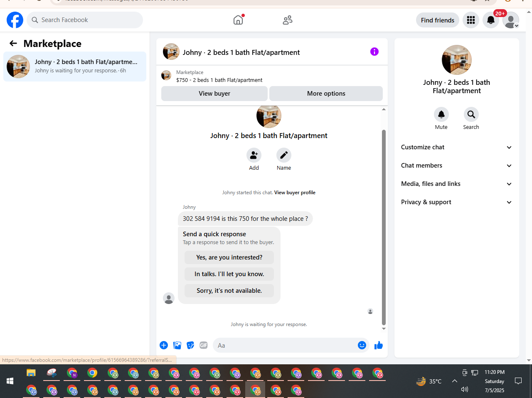Open volume speaker tray icon
This screenshot has width=532, height=398.
coord(465,389)
